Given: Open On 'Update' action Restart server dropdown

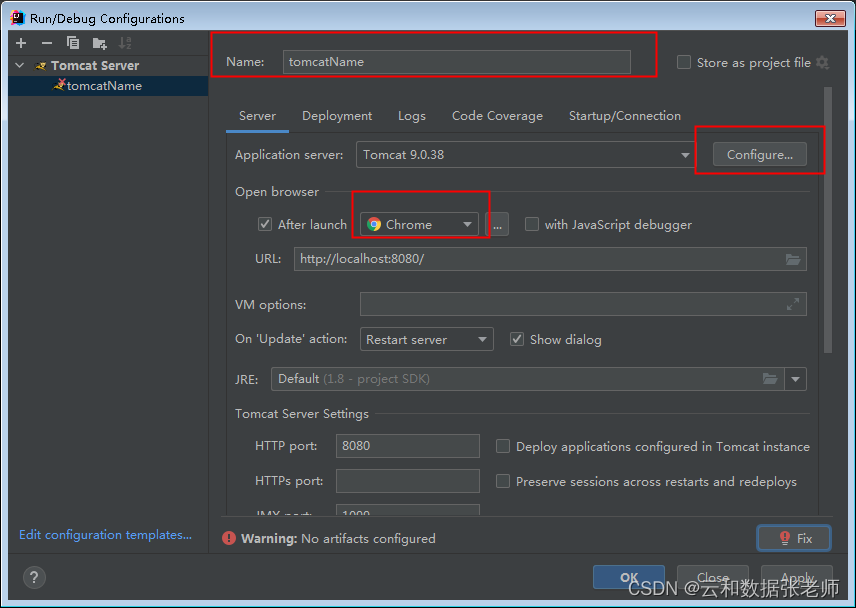Looking at the screenshot, I should [x=426, y=339].
